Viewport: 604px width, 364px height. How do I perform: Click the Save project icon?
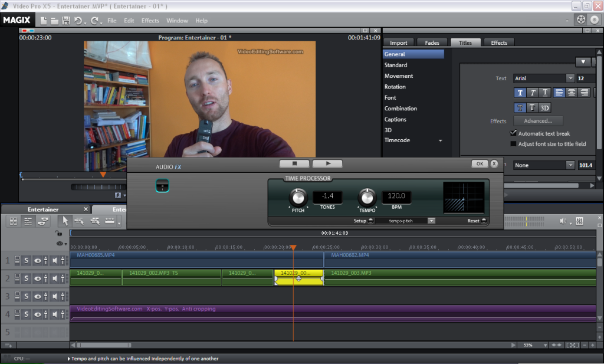[x=67, y=19]
